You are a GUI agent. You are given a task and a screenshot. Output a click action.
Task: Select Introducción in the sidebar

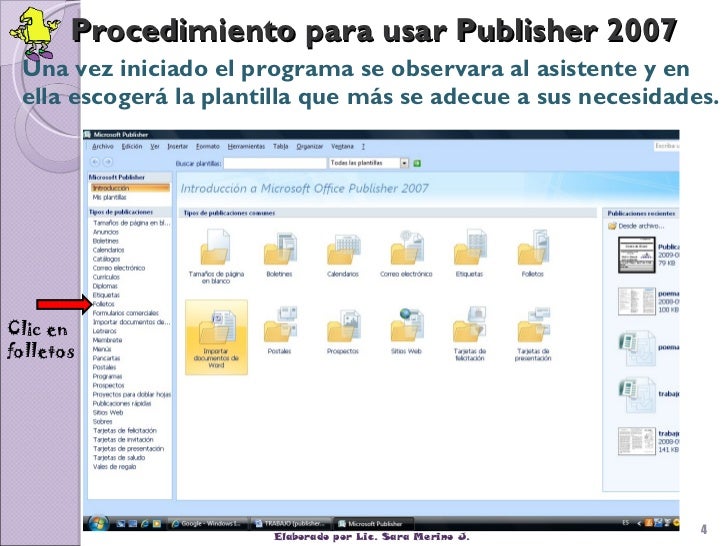(x=130, y=188)
